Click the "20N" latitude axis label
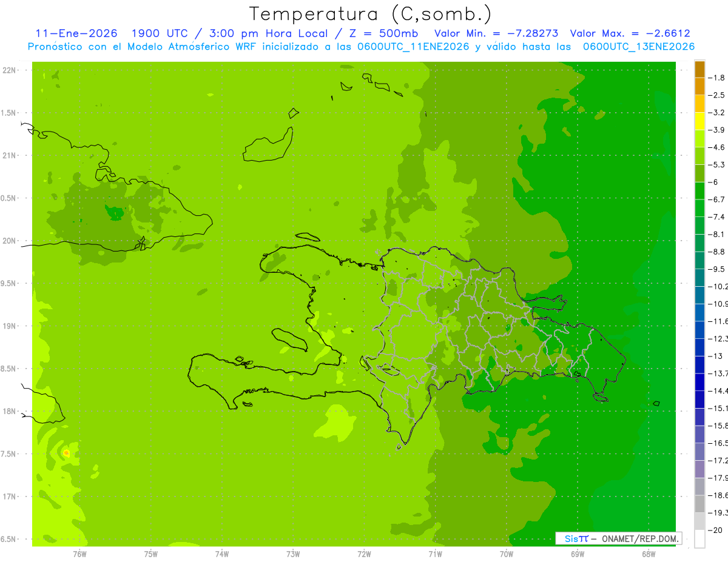Image resolution: width=728 pixels, height=562 pixels. tap(9, 241)
